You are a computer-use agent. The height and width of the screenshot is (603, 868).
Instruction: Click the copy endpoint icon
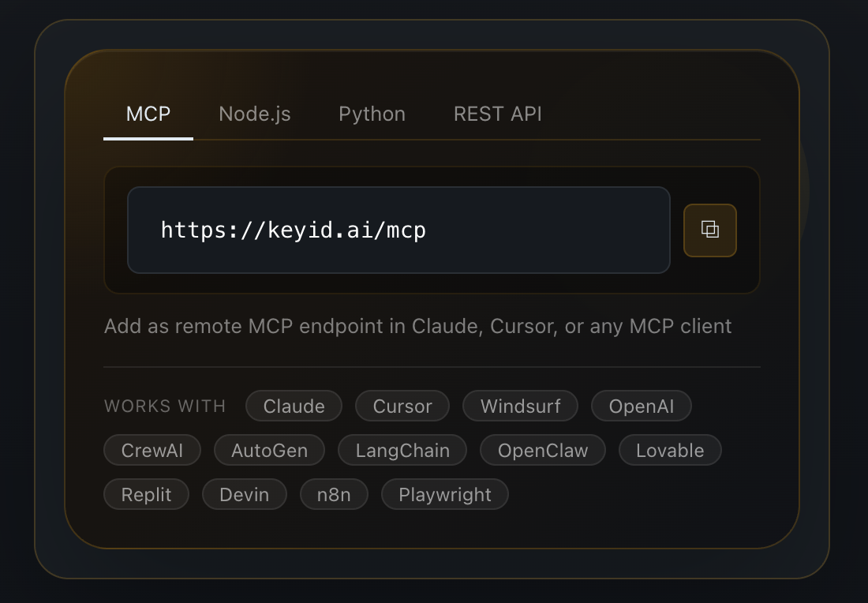point(709,230)
